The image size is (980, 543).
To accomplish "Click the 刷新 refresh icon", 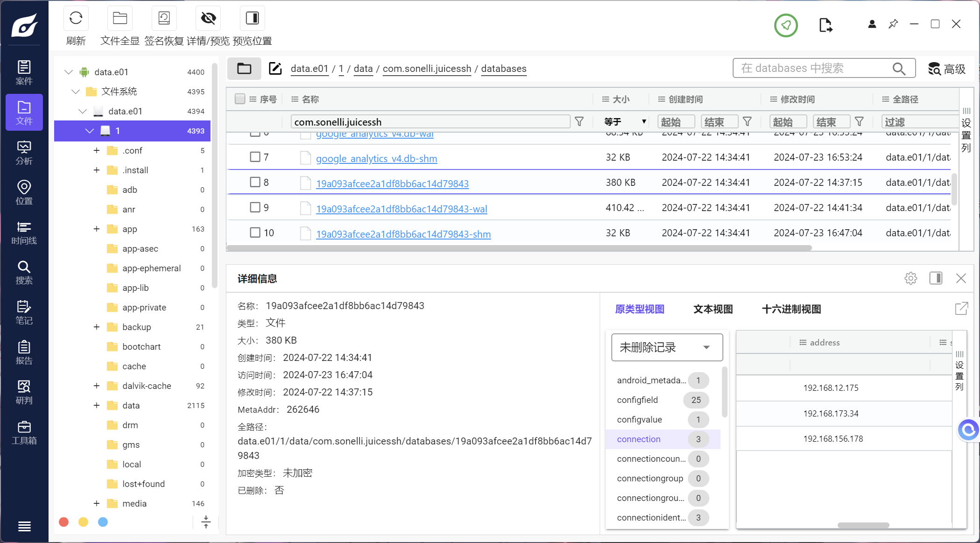I will pos(76,18).
